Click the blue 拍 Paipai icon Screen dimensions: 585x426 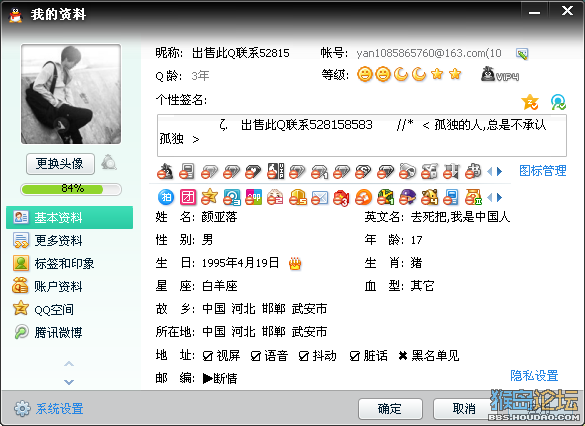166,197
